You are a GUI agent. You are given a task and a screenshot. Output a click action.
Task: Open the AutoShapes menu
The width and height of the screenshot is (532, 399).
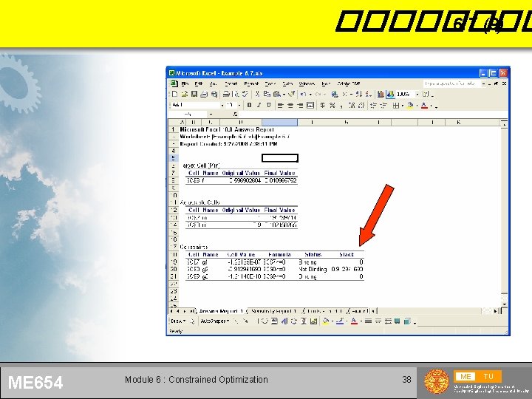215,321
